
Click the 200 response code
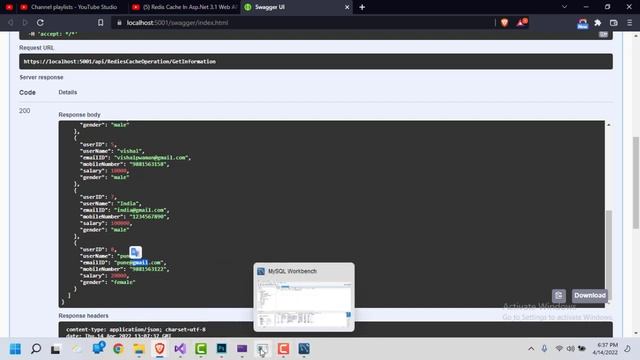tap(24, 111)
